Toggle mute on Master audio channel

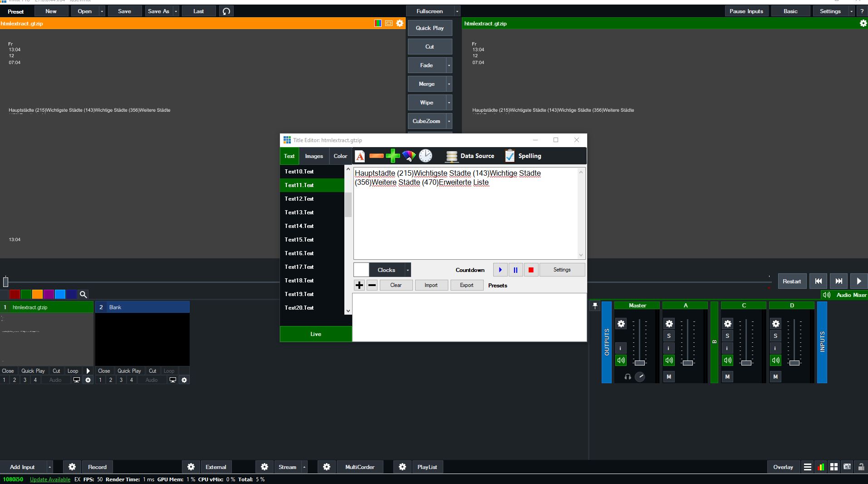point(621,361)
